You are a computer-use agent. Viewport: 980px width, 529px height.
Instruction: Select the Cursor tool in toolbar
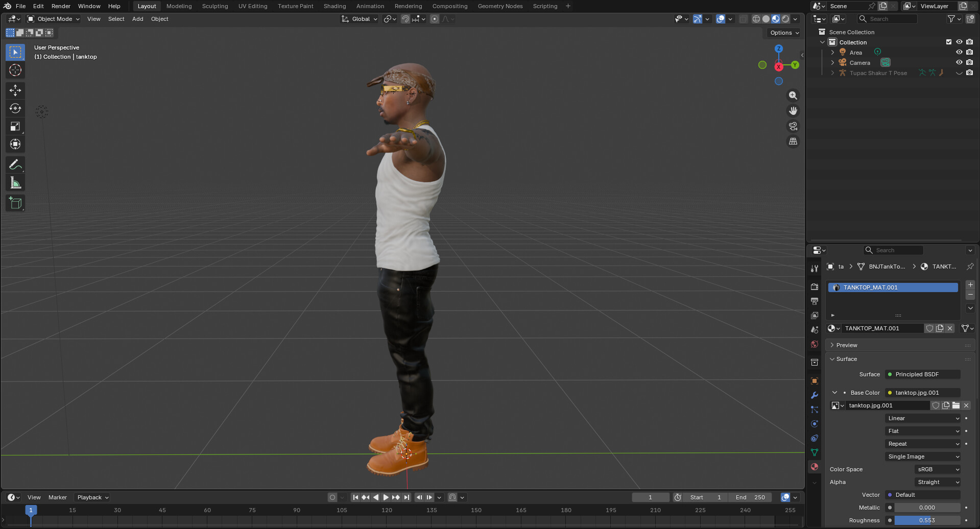tap(15, 70)
